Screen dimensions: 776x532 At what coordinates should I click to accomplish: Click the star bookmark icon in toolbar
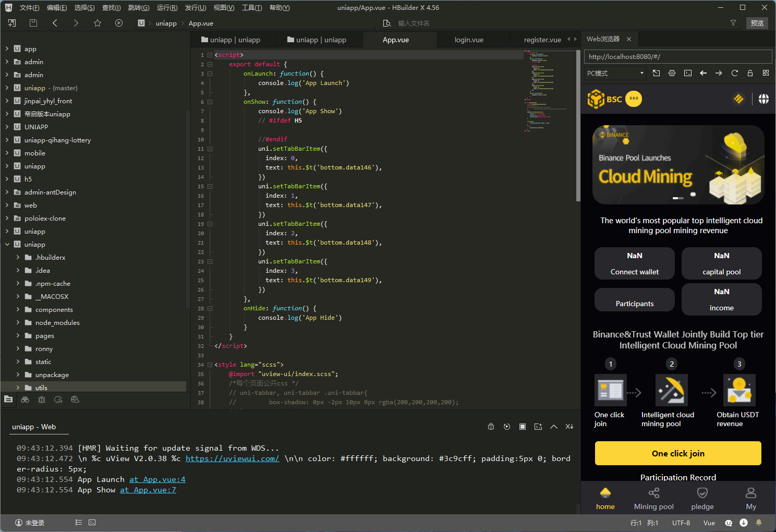98,23
